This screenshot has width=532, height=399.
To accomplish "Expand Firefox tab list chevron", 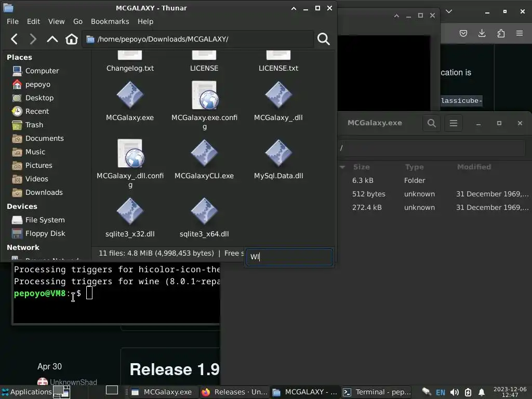I will click(449, 11).
